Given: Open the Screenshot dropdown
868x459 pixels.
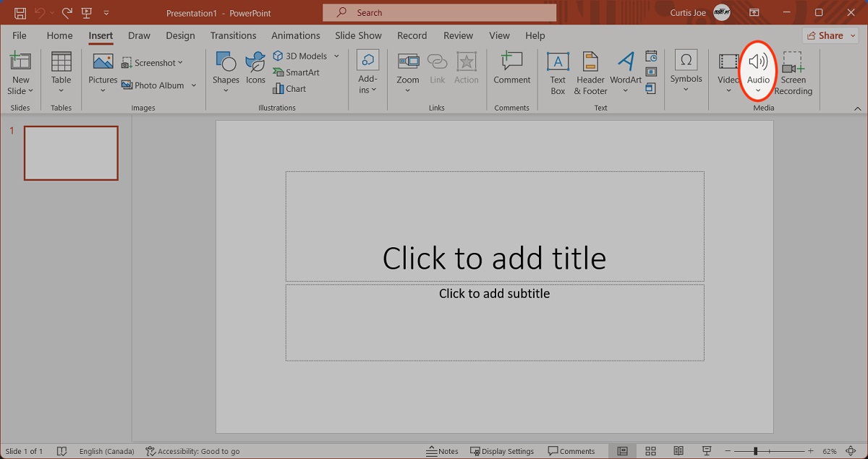Looking at the screenshot, I should 153,62.
